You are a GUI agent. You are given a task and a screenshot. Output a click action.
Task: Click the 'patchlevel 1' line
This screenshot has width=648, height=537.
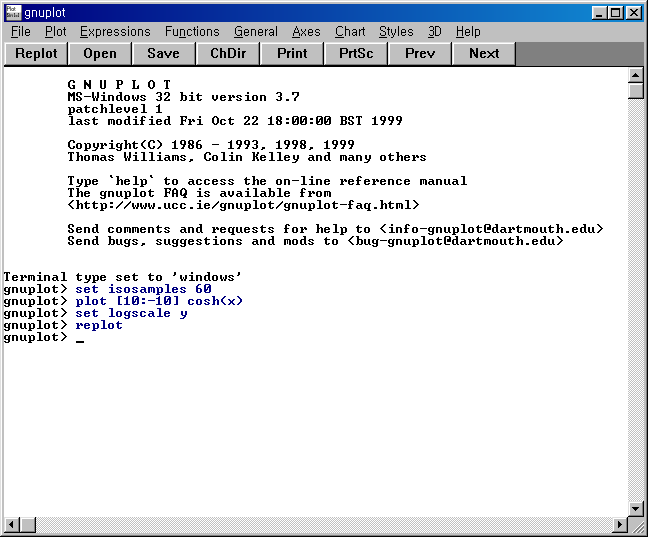coord(115,109)
